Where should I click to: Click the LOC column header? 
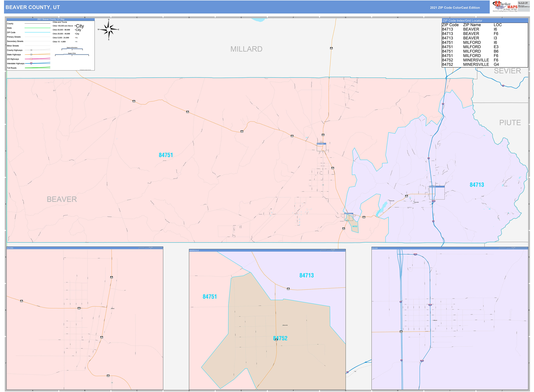click(x=497, y=25)
